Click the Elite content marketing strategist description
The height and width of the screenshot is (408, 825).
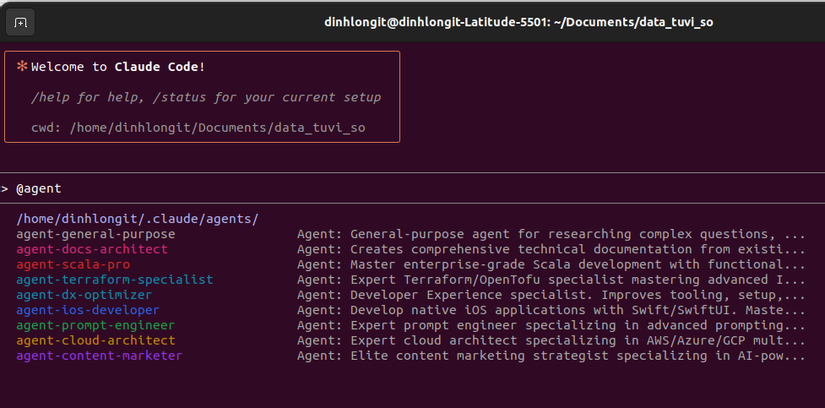tap(551, 356)
